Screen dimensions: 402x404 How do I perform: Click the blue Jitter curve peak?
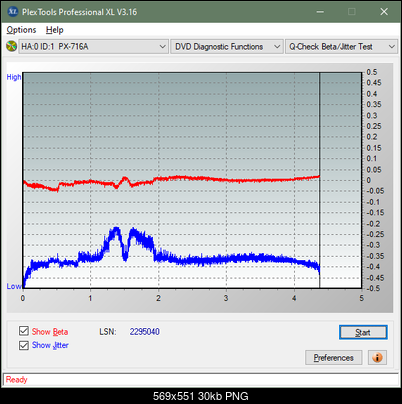(x=116, y=229)
